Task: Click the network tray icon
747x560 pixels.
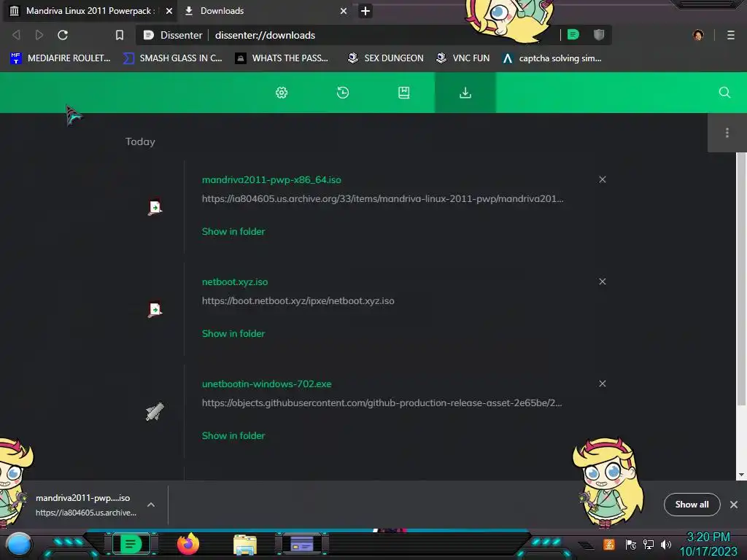Action: [x=649, y=544]
